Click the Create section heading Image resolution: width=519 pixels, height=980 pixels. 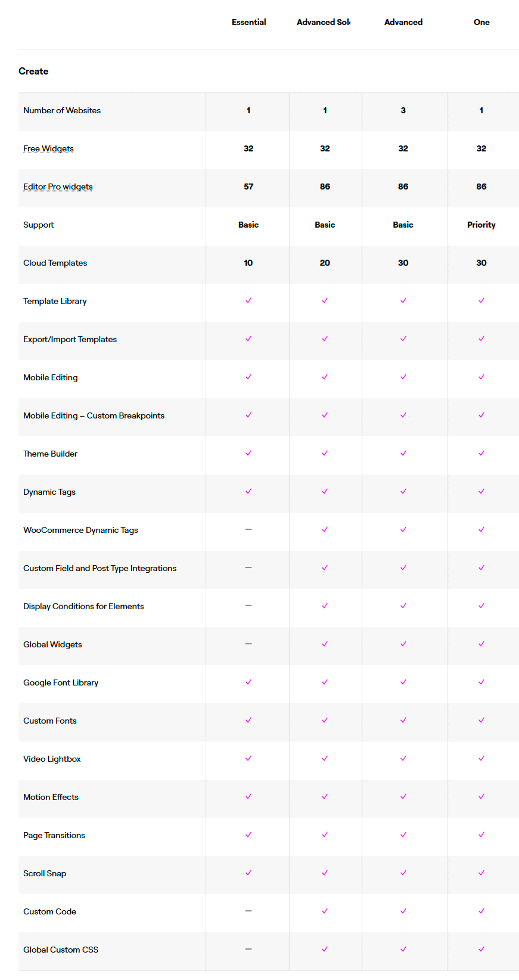[33, 72]
